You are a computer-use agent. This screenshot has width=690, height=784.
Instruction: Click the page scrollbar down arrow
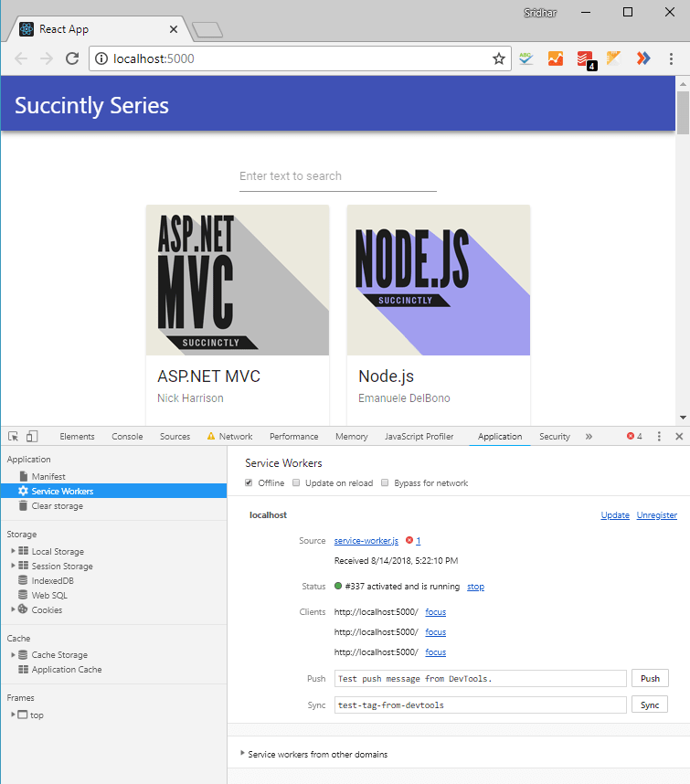point(683,418)
